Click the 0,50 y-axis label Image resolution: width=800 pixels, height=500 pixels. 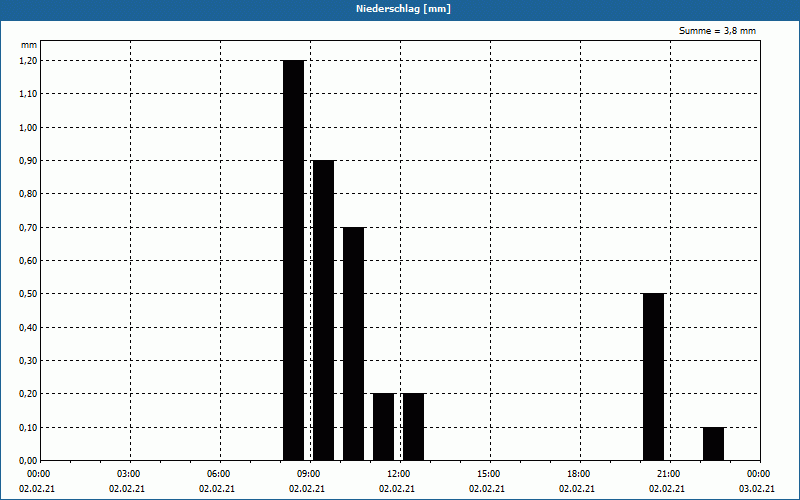tap(28, 294)
